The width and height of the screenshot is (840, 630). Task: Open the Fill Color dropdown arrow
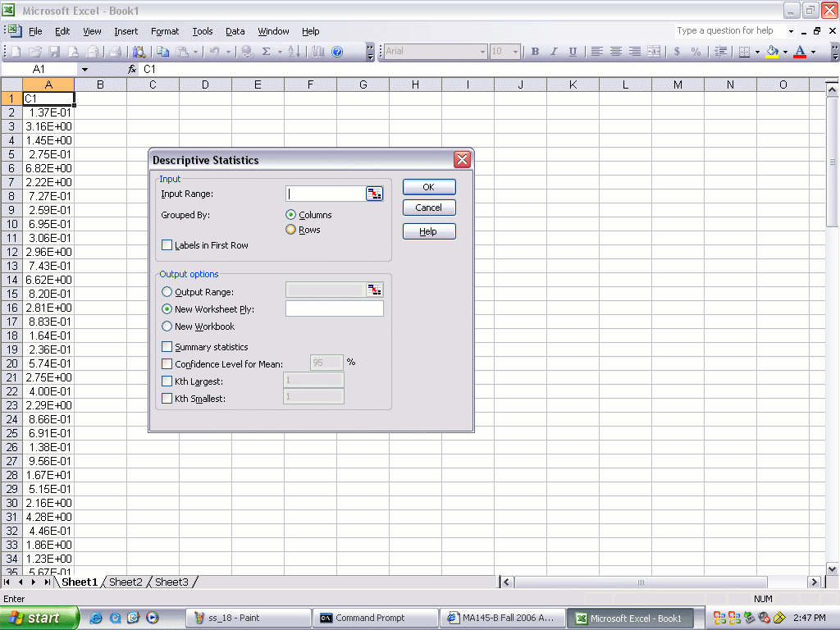[785, 52]
